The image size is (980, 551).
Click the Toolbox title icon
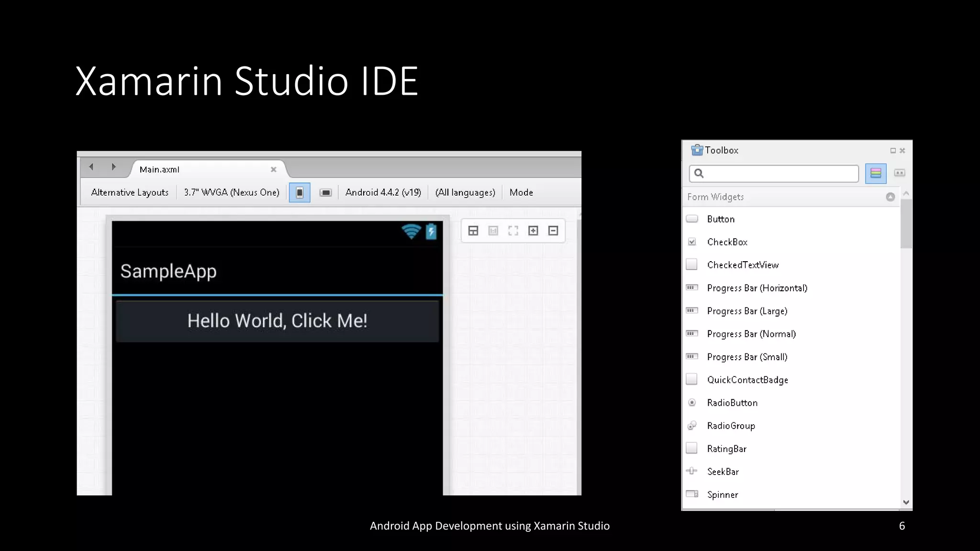click(x=697, y=150)
